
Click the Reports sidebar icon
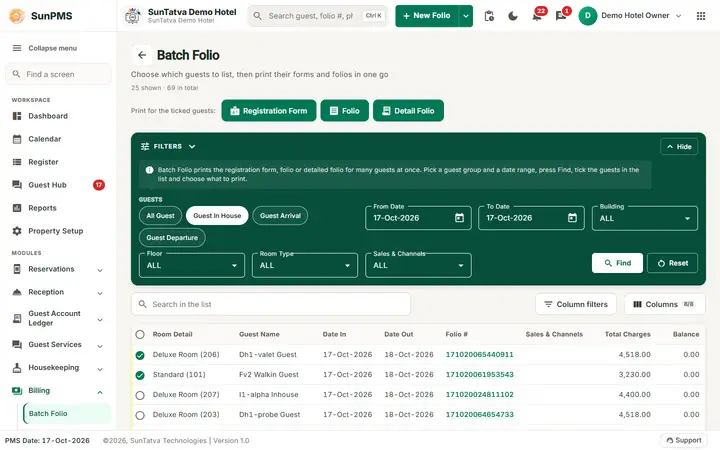point(17,208)
